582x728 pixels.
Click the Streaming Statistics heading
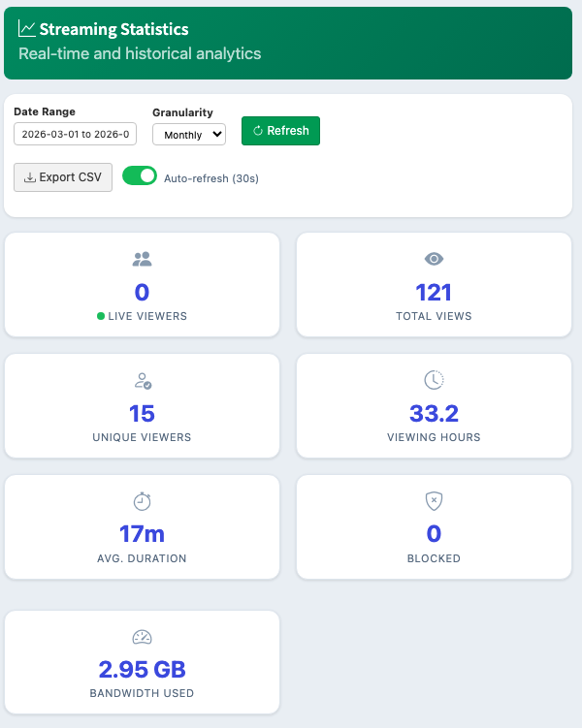click(x=113, y=29)
